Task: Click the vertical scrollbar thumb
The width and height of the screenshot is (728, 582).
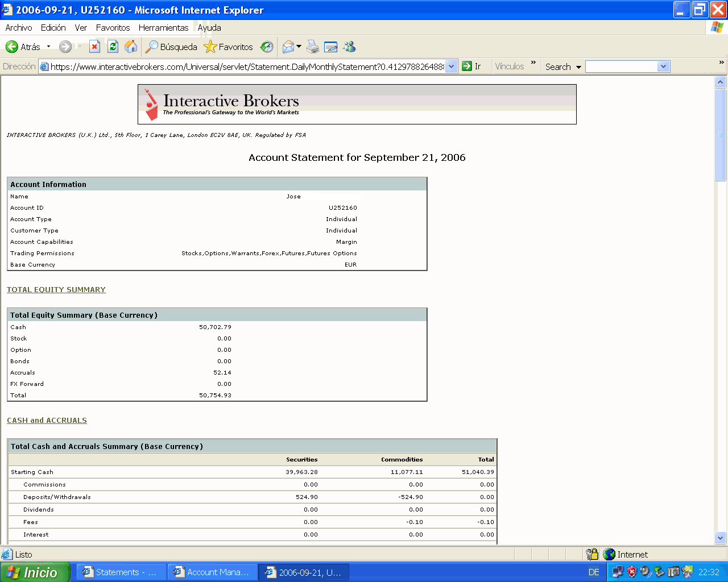Action: 721,135
